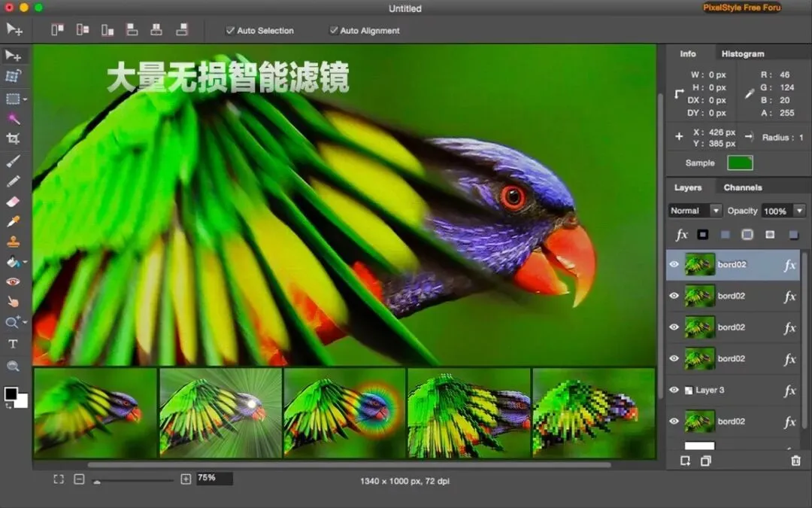Select the Magic Wand tool
The height and width of the screenshot is (508, 812).
[14, 119]
